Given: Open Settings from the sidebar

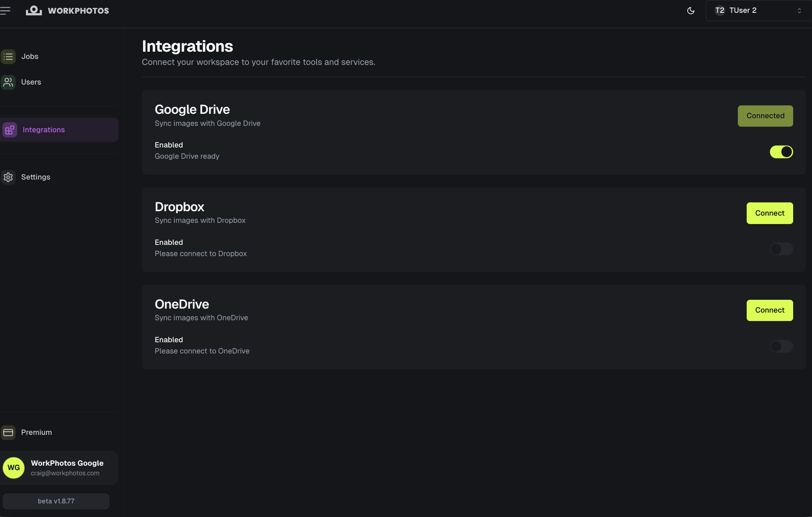Looking at the screenshot, I should (59, 177).
